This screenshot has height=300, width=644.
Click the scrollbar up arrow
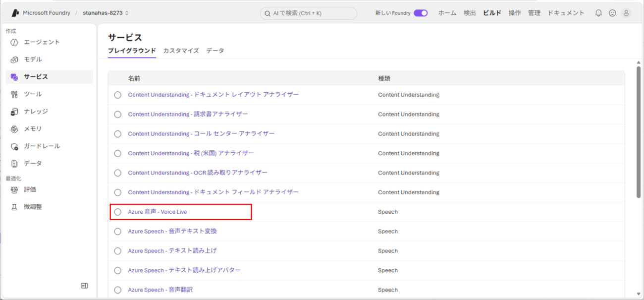pos(639,62)
